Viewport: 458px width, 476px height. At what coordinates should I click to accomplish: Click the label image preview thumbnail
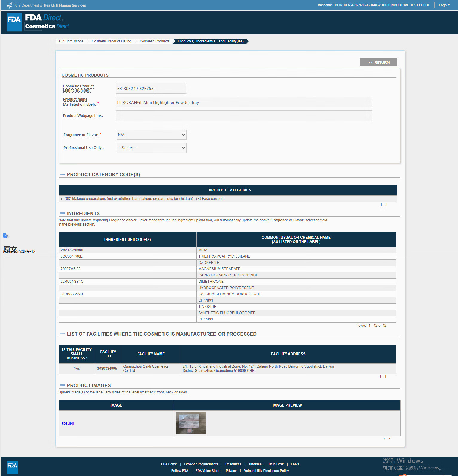coord(191,423)
